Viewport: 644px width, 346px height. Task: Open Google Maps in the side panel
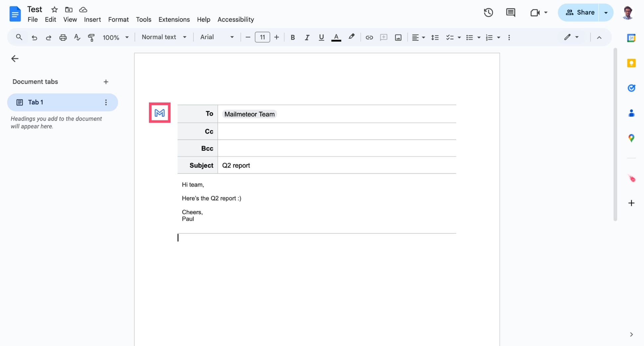(x=631, y=138)
